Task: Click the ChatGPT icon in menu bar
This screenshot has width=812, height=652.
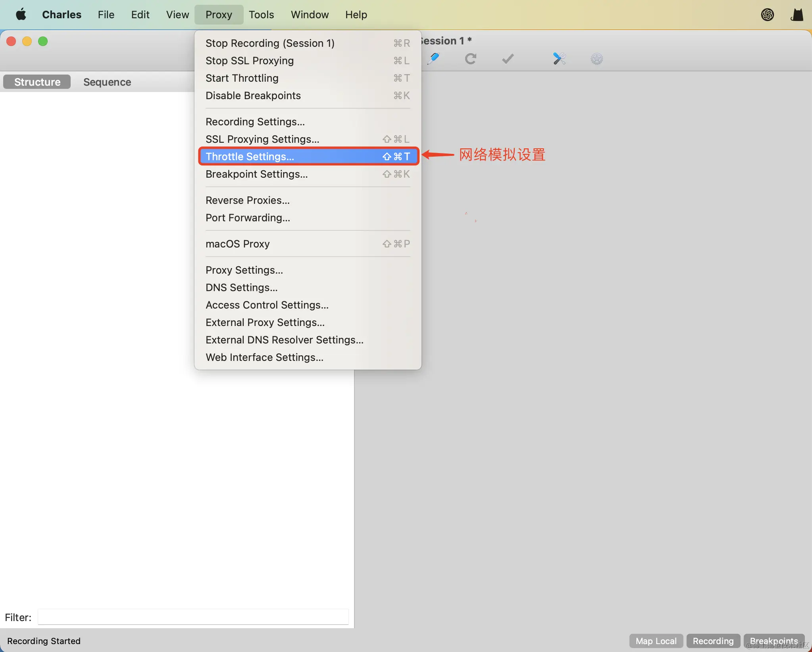Action: point(767,15)
